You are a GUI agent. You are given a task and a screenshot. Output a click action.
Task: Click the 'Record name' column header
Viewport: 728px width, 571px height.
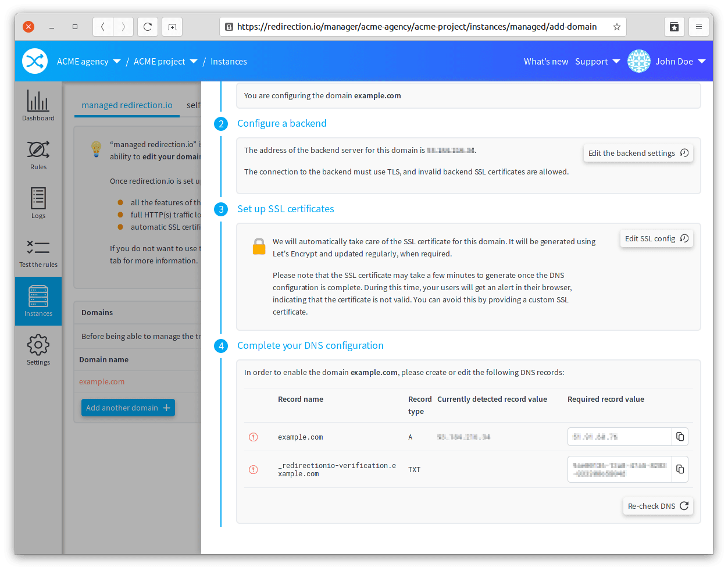click(x=301, y=399)
